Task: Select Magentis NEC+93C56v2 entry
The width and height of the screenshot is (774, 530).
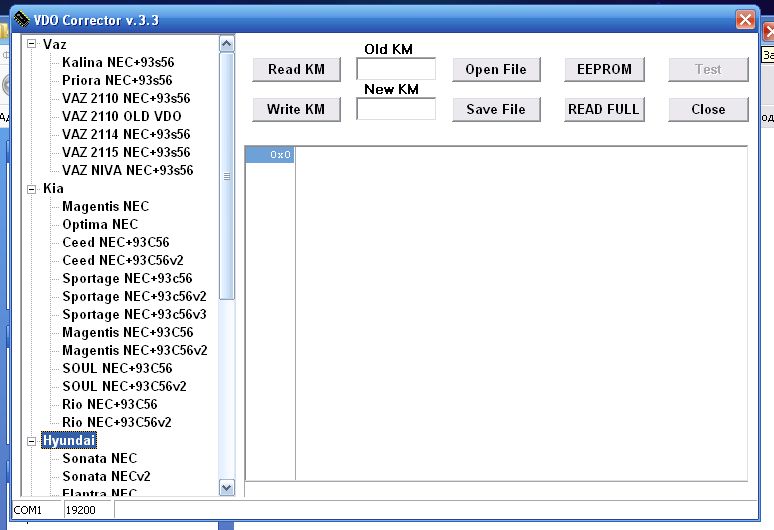Action: click(x=135, y=350)
